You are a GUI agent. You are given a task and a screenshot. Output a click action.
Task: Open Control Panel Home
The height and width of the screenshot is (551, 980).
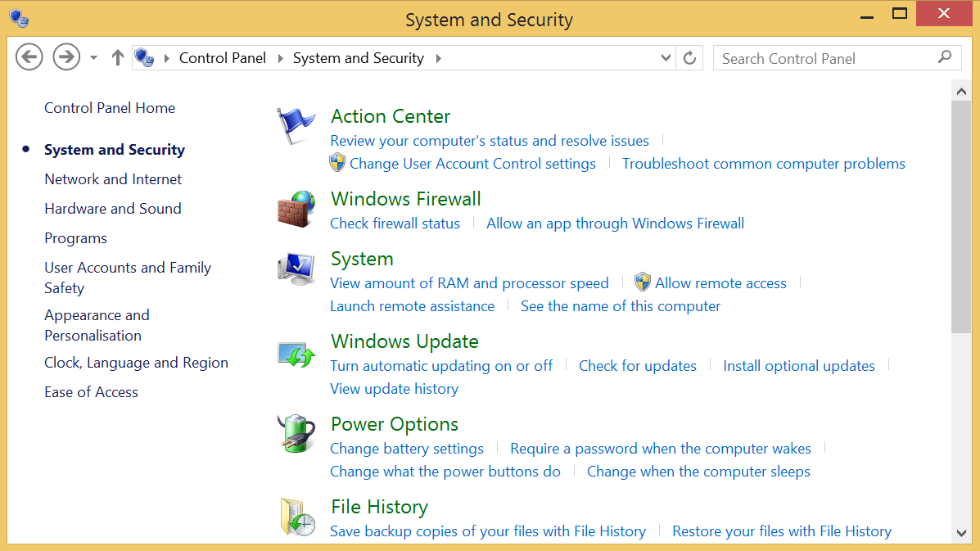pos(110,108)
